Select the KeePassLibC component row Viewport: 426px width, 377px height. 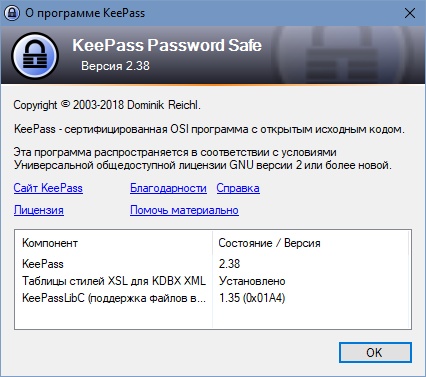212,298
